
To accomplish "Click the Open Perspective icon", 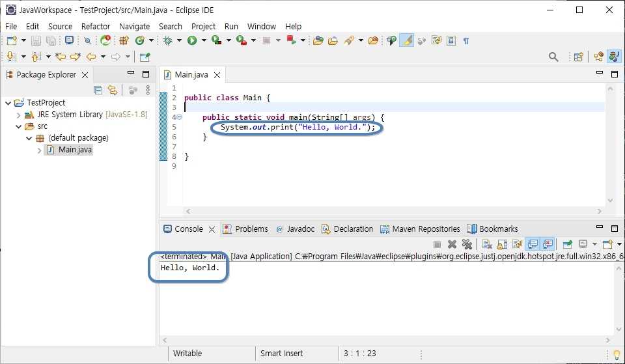I will pos(578,57).
